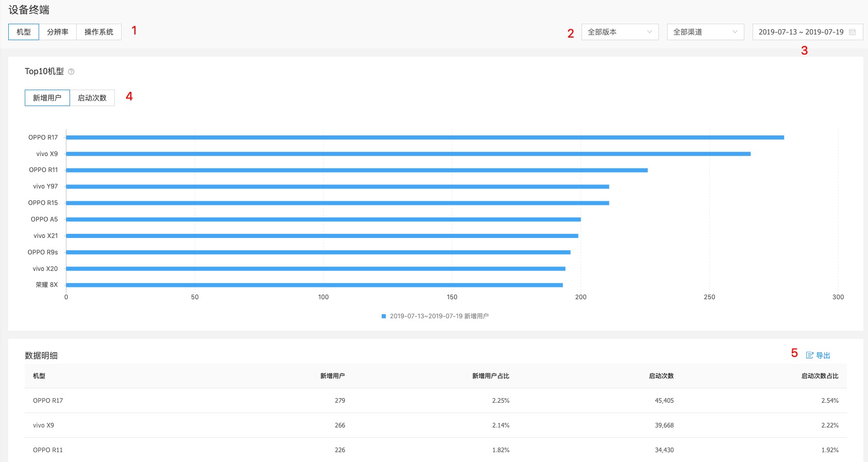Select the 新增用户 chart tab
This screenshot has width=868, height=462.
point(47,98)
